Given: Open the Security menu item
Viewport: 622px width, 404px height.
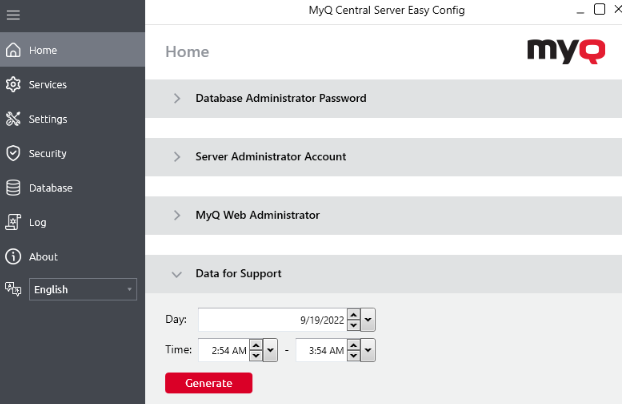Looking at the screenshot, I should click(48, 153).
